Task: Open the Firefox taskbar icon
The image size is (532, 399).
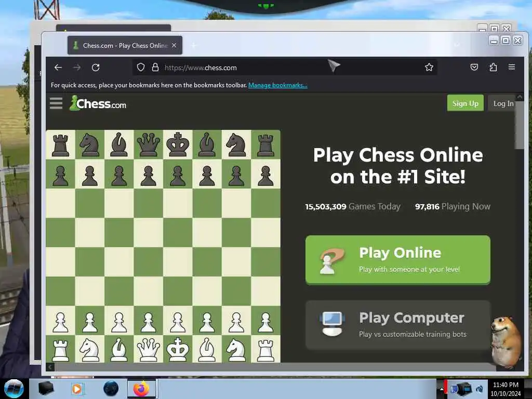Action: (141, 389)
